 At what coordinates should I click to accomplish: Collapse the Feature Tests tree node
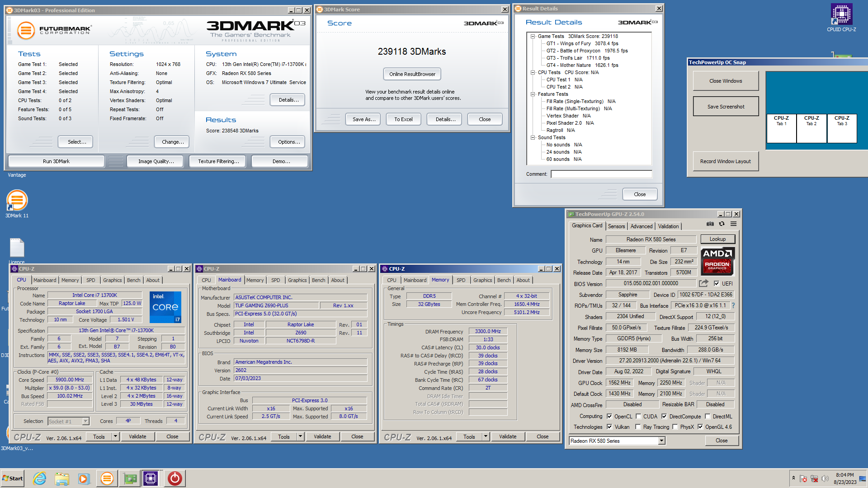(x=533, y=94)
